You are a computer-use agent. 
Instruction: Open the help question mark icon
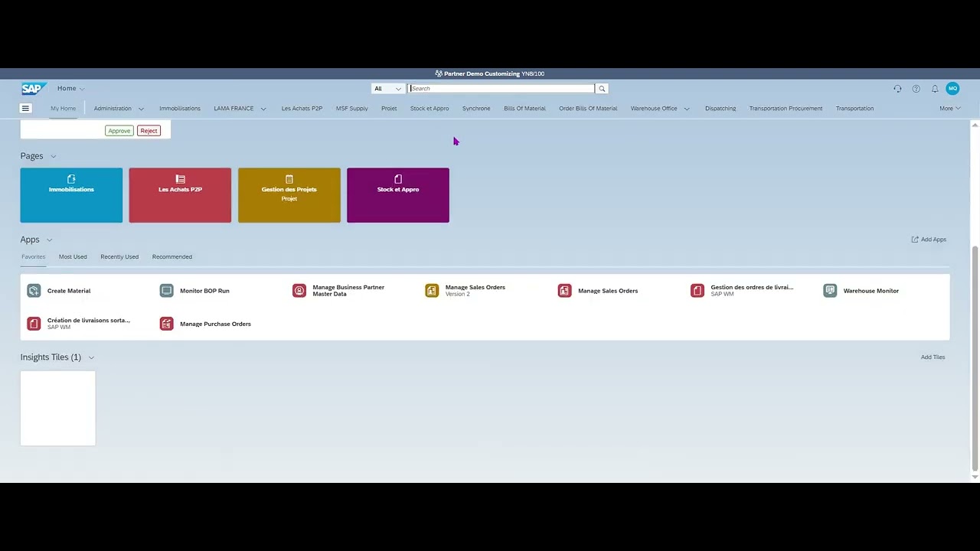916,89
